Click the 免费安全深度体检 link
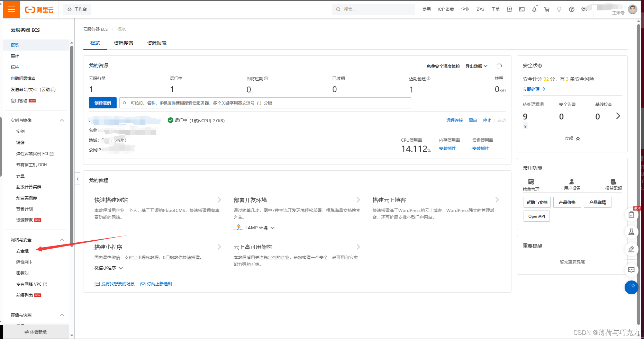Screen dimensions: 644x339 point(443,66)
